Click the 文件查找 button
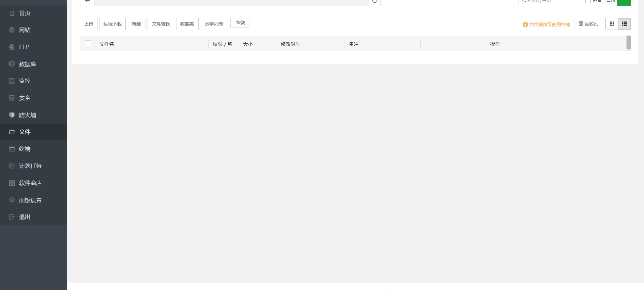This screenshot has width=644, height=290. click(x=161, y=24)
